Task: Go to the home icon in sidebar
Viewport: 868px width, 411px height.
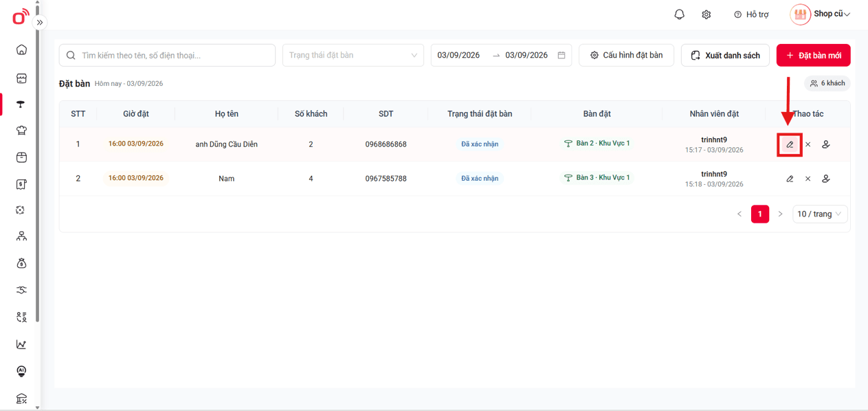Action: 21,49
